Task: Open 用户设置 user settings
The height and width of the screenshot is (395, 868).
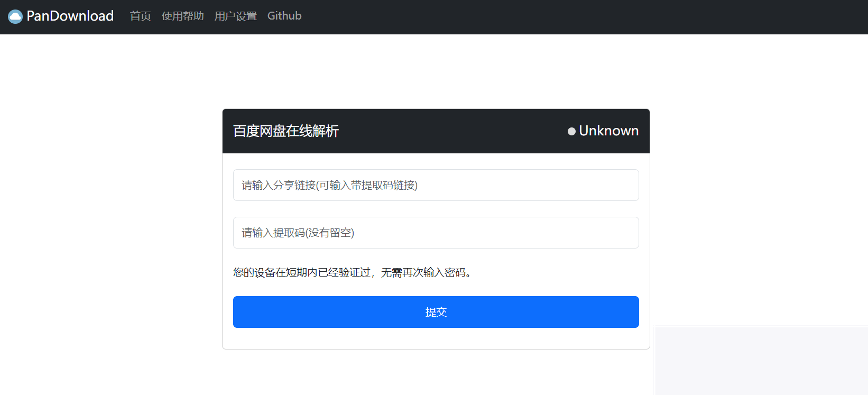Action: coord(235,16)
